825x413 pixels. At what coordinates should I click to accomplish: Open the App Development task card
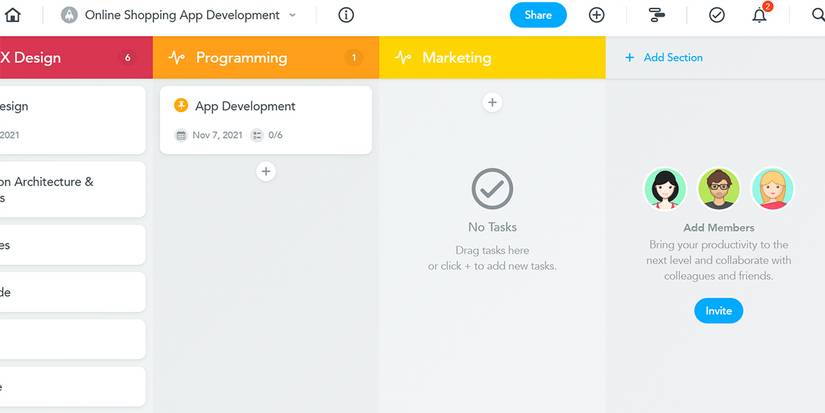click(x=266, y=120)
